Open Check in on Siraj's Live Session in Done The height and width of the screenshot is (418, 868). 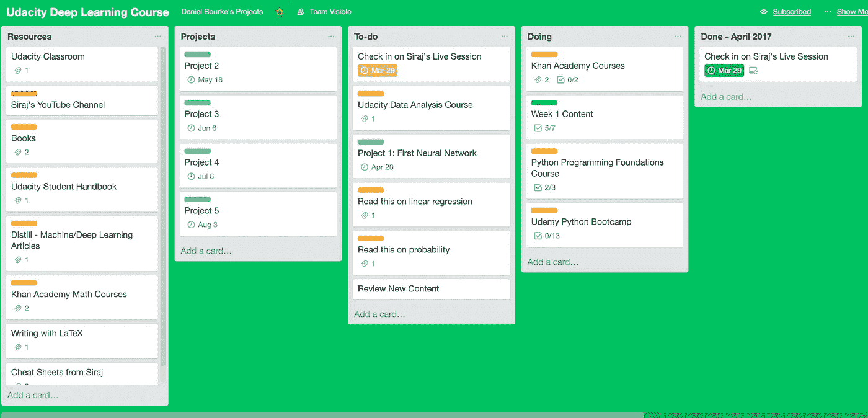point(778,64)
